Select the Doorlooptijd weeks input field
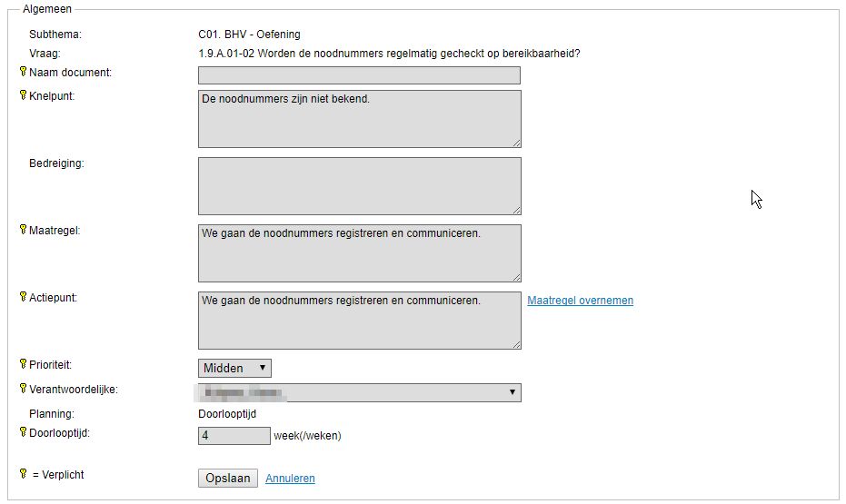Viewport: 846px width, 504px height. 234,436
